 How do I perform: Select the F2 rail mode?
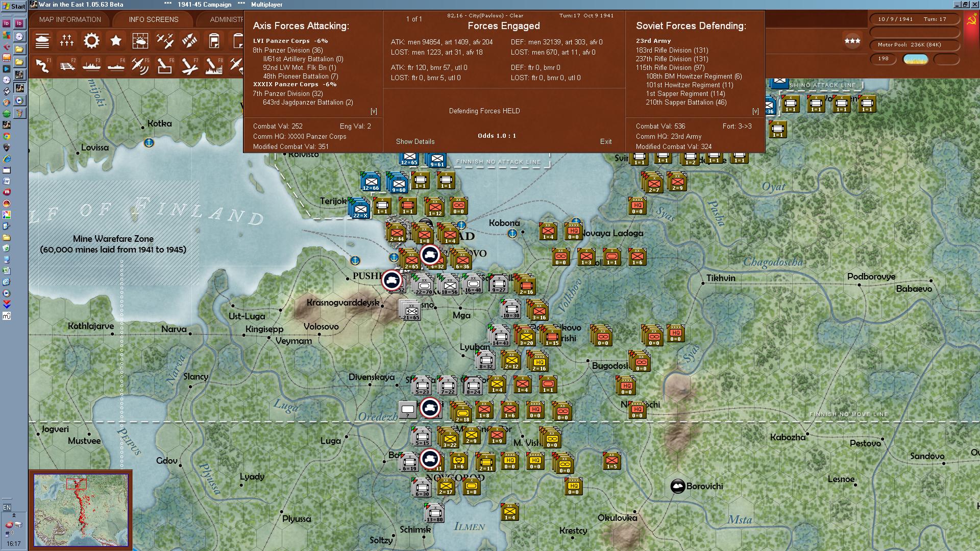(67, 66)
